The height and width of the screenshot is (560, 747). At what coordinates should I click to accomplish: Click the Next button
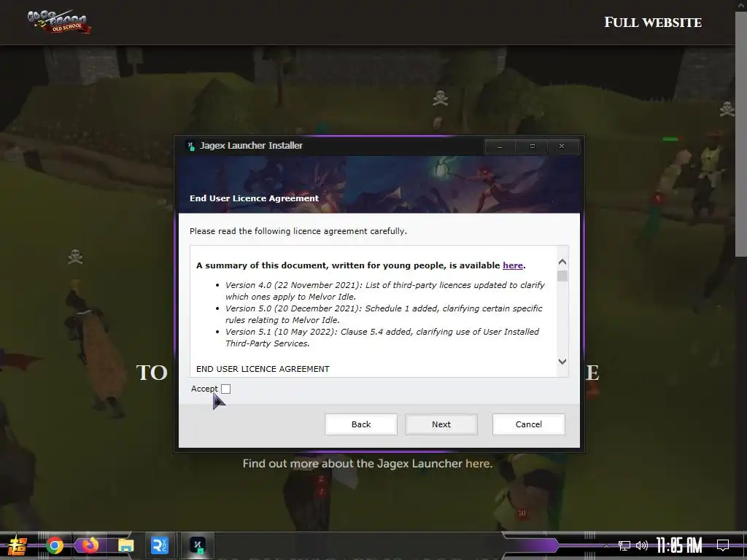tap(441, 424)
